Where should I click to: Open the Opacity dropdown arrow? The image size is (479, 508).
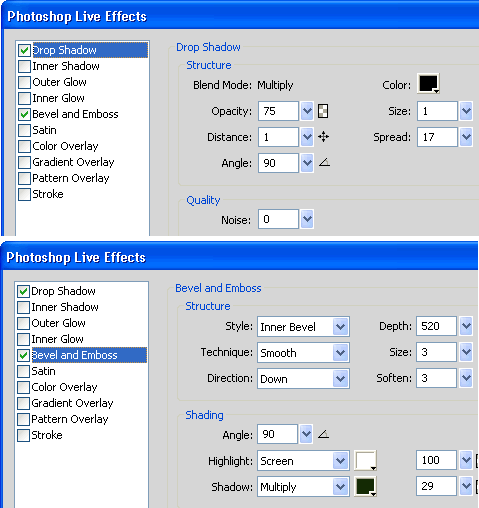tap(307, 111)
